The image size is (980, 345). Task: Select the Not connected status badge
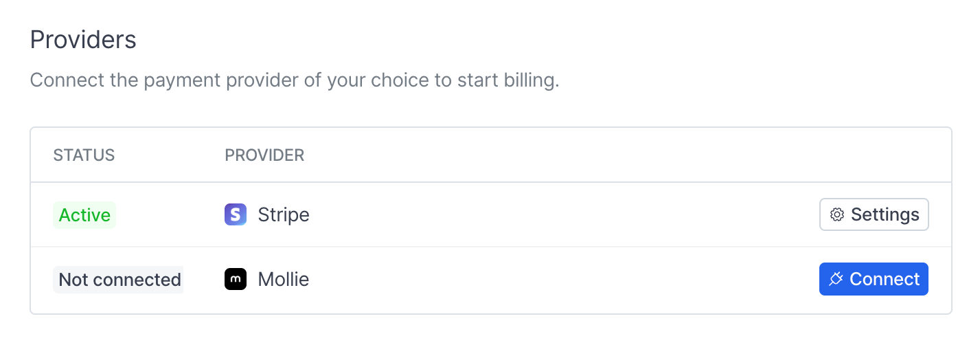click(118, 280)
